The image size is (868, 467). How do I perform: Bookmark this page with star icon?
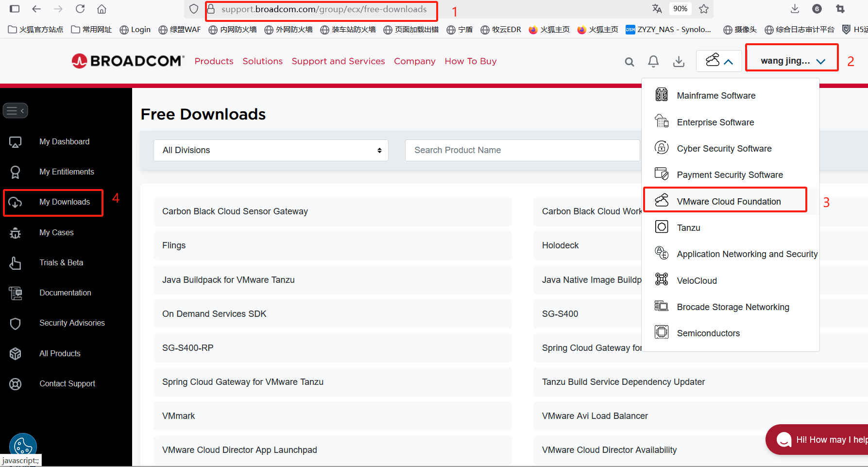pos(704,9)
